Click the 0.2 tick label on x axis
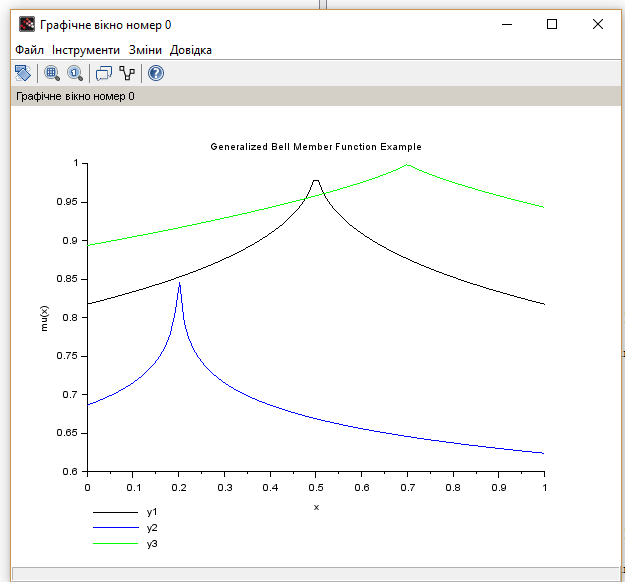This screenshot has height=582, width=625. [179, 488]
